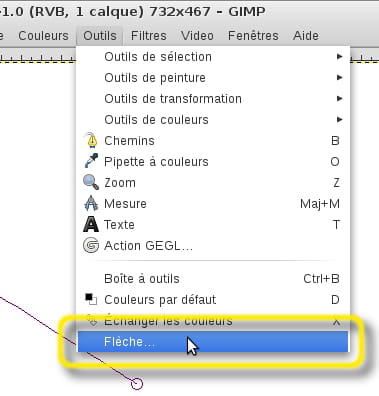Click the Pipette à couleurs eyedropper icon
The height and width of the screenshot is (396, 379).
(x=91, y=161)
